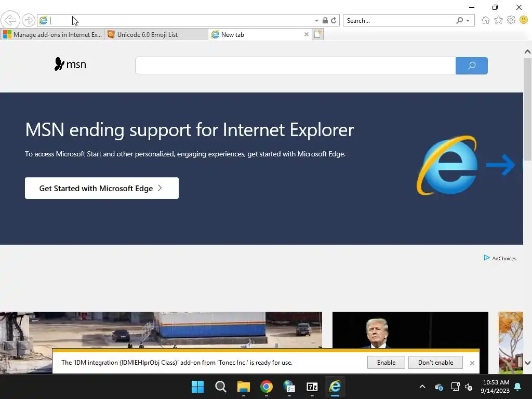Viewport: 532px width, 399px height.
Task: Click the browser Forward arrow button
Action: click(29, 20)
